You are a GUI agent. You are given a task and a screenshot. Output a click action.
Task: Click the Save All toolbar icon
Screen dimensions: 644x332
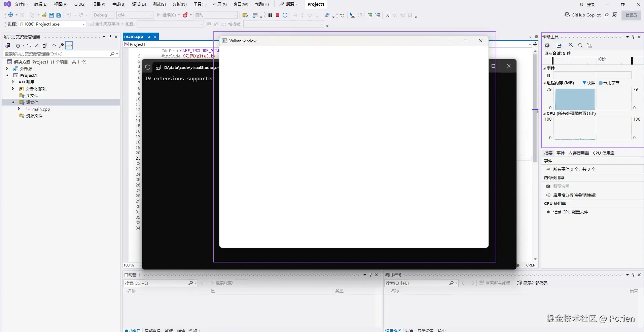click(59, 15)
